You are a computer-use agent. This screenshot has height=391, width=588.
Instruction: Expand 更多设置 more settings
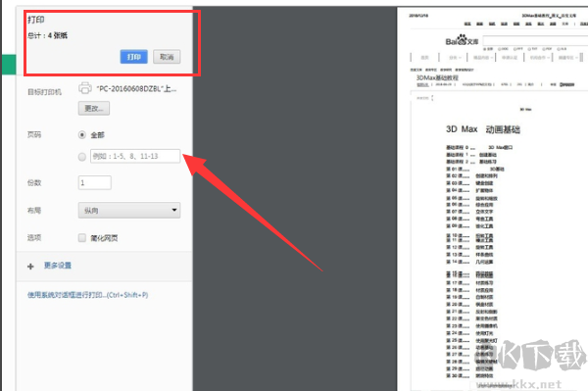(x=58, y=266)
